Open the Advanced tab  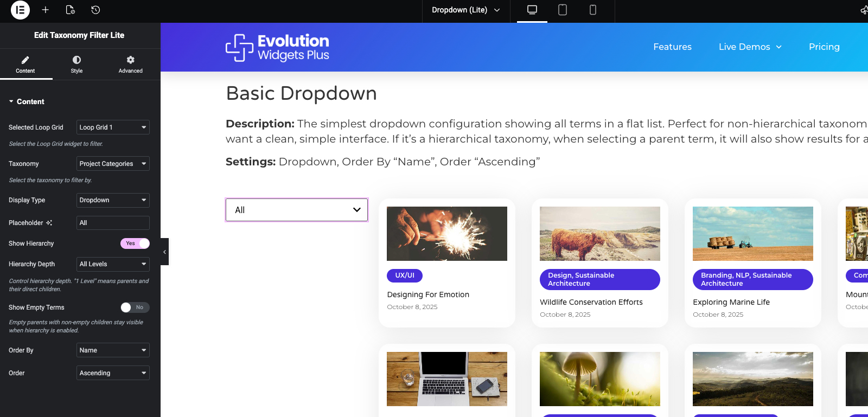131,65
